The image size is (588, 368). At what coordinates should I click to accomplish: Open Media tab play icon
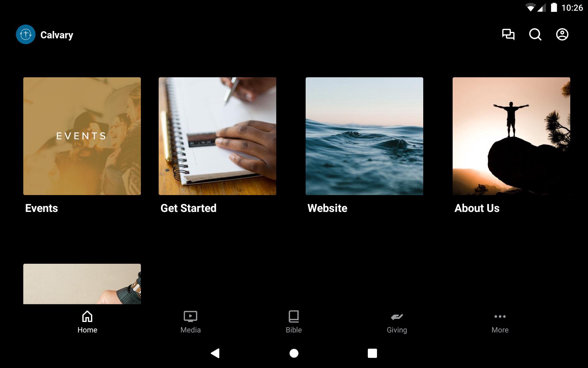point(190,316)
